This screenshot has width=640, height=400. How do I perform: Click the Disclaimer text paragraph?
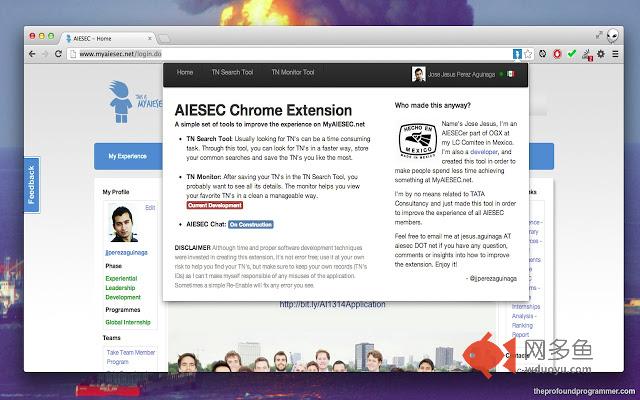pyautogui.click(x=271, y=267)
